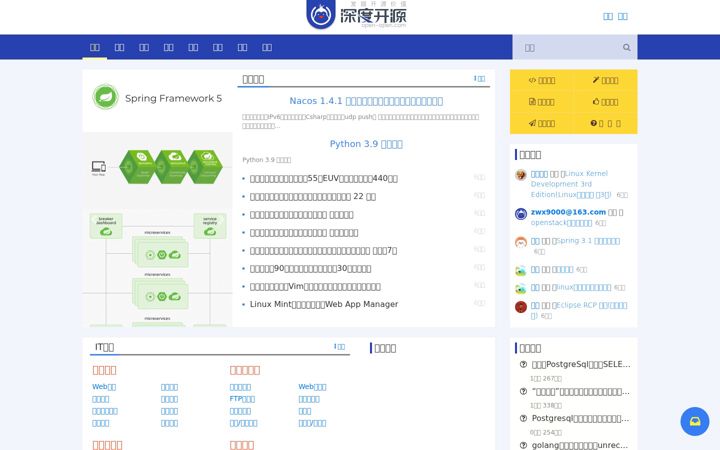This screenshot has height=450, width=720.
Task: Open the paper-plane shortcut in yellow panel
Action: [542, 123]
